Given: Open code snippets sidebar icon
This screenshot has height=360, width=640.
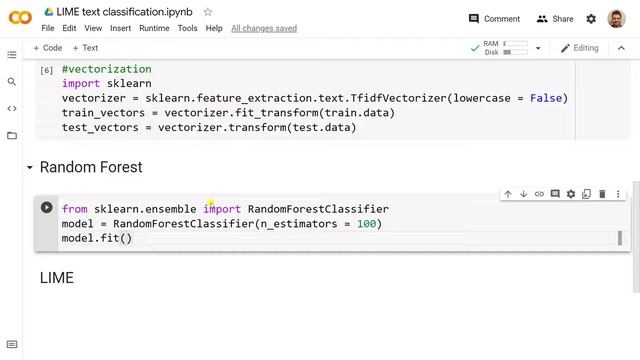Looking at the screenshot, I should (x=12, y=109).
